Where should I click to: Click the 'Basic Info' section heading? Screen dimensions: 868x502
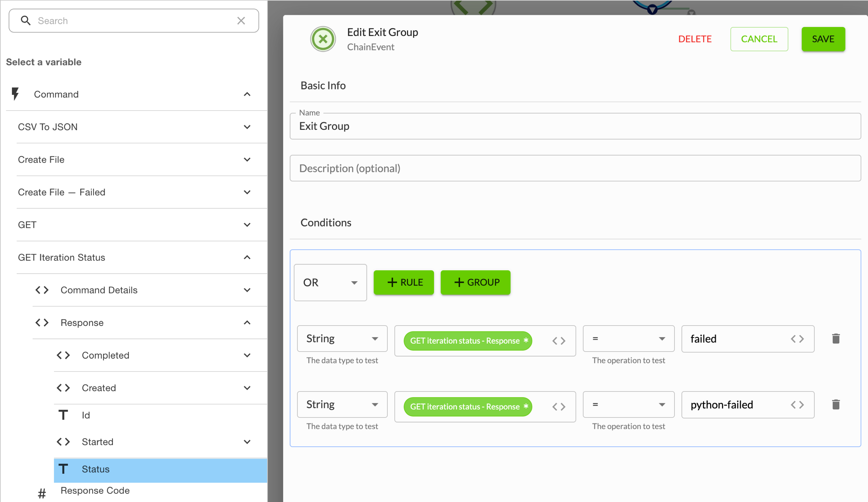[323, 85]
